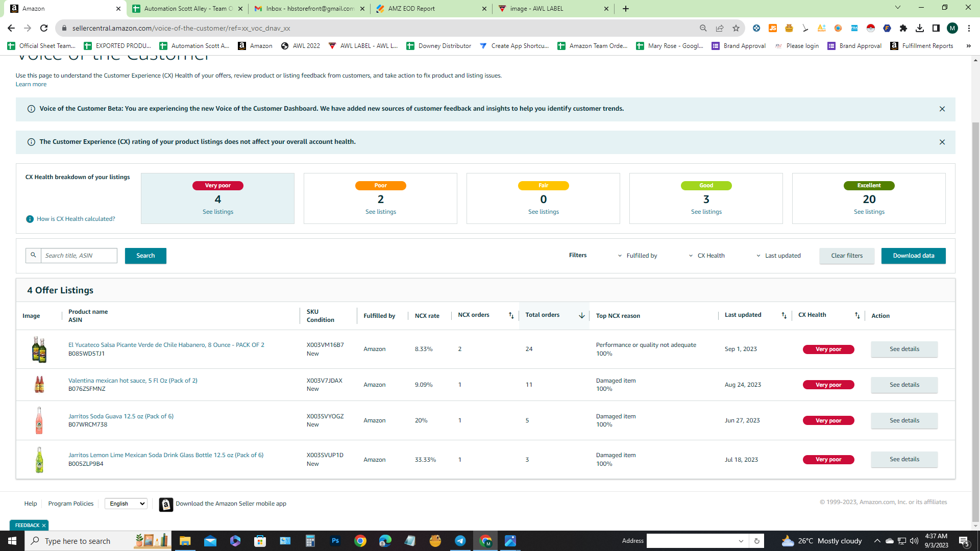Open the Program Policies footer link

[71, 504]
